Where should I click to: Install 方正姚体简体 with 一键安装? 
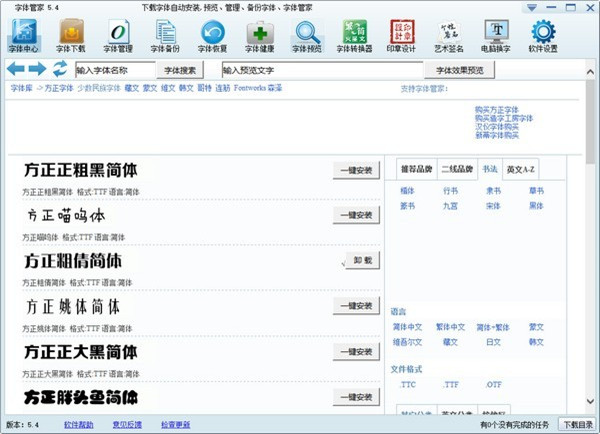click(356, 306)
